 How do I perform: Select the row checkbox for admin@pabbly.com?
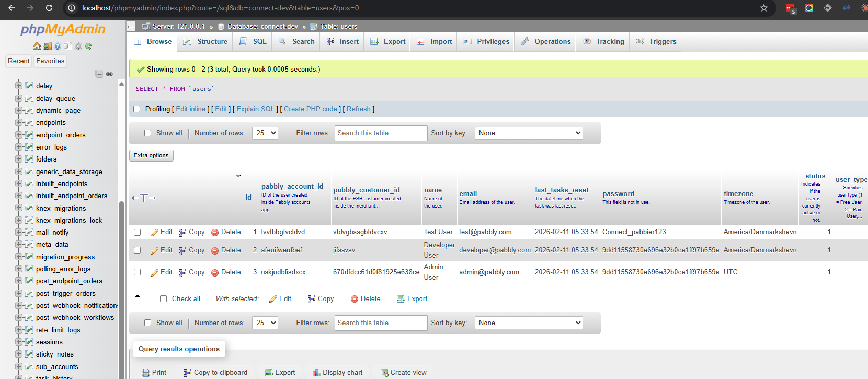(x=138, y=272)
